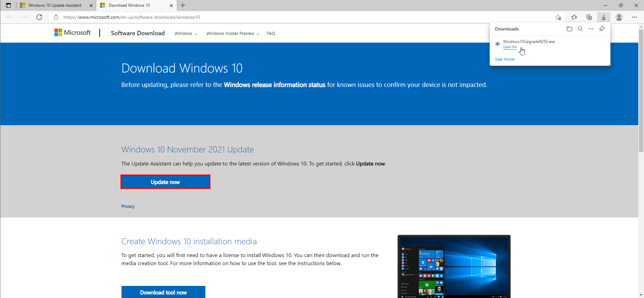Open the user profile avatar icon
Viewport: 644px width, 298px height.
619,17
